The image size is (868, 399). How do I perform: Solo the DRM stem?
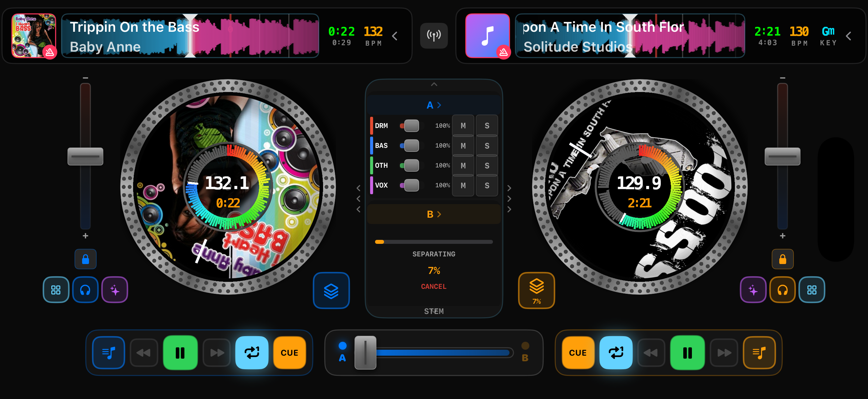[487, 126]
